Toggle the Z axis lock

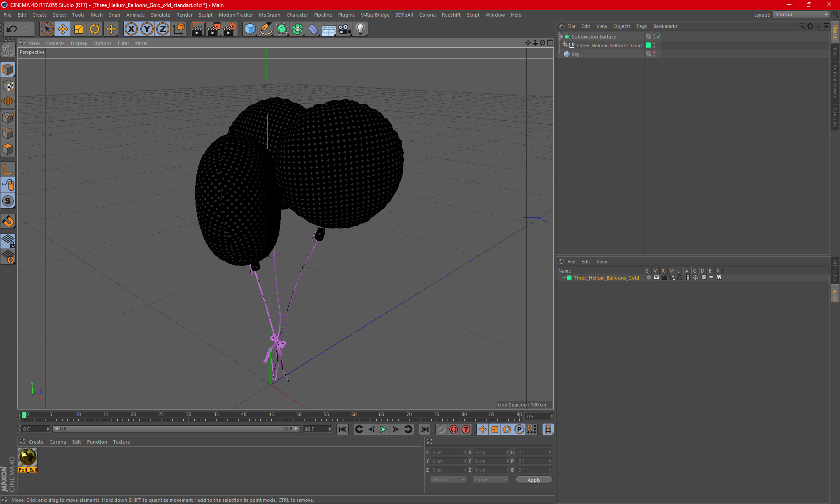(163, 29)
